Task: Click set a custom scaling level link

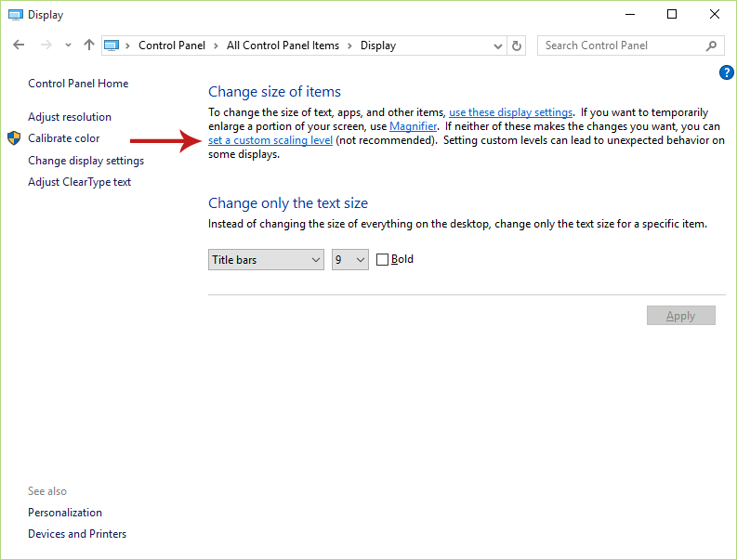Action: 270,140
